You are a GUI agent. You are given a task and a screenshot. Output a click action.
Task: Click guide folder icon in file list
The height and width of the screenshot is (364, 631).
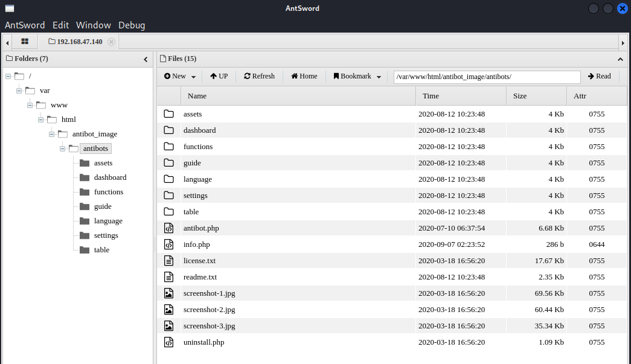[168, 163]
